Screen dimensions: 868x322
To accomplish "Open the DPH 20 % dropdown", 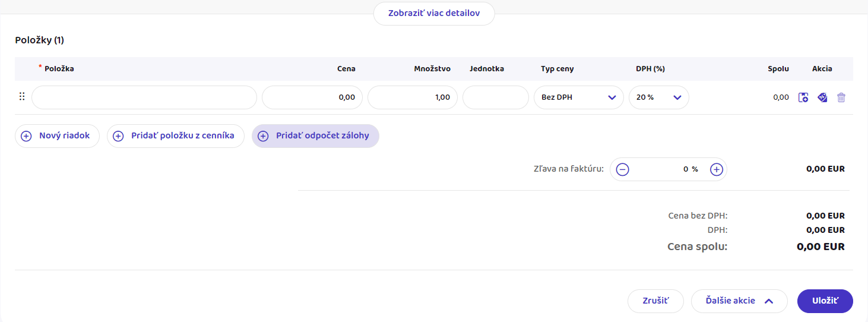I will point(658,97).
